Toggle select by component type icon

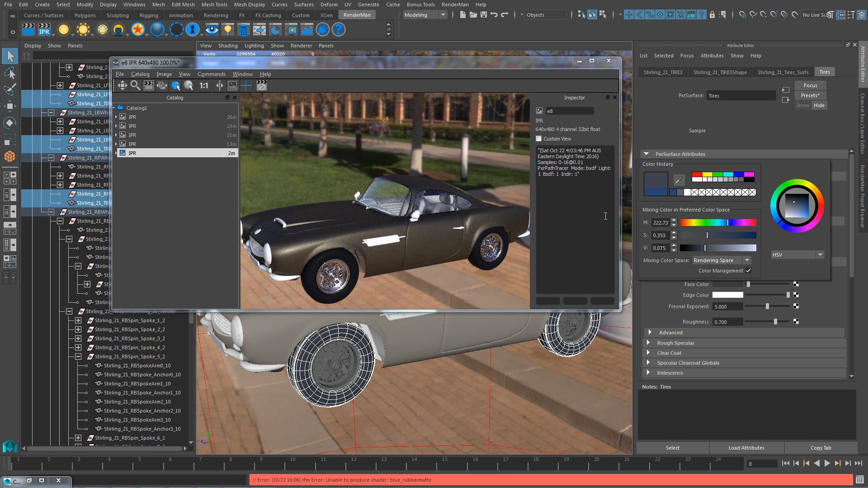coord(603,15)
